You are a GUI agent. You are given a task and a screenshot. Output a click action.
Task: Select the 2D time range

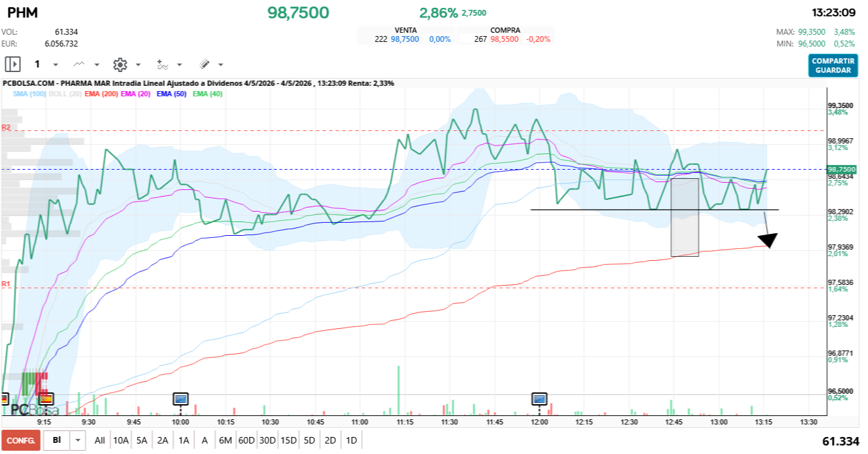coord(330,440)
